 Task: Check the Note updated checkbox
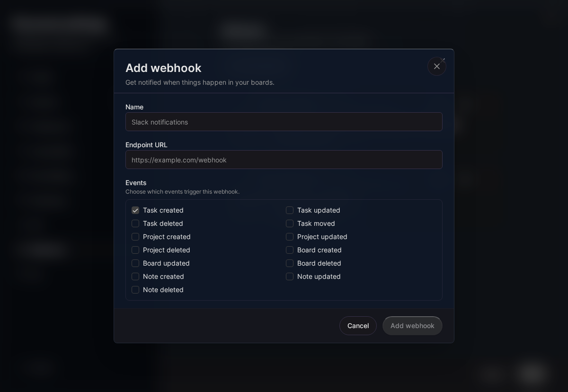tap(290, 276)
